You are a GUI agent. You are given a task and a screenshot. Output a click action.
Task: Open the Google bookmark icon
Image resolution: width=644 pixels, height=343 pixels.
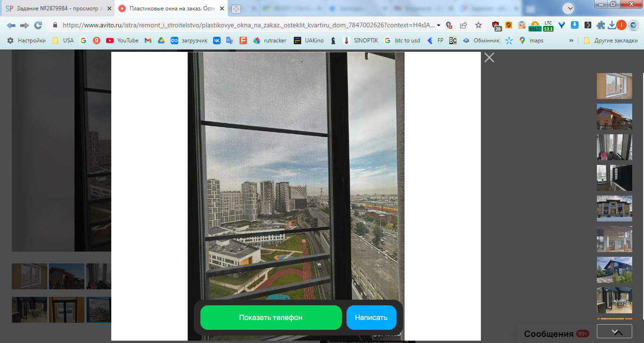point(83,41)
